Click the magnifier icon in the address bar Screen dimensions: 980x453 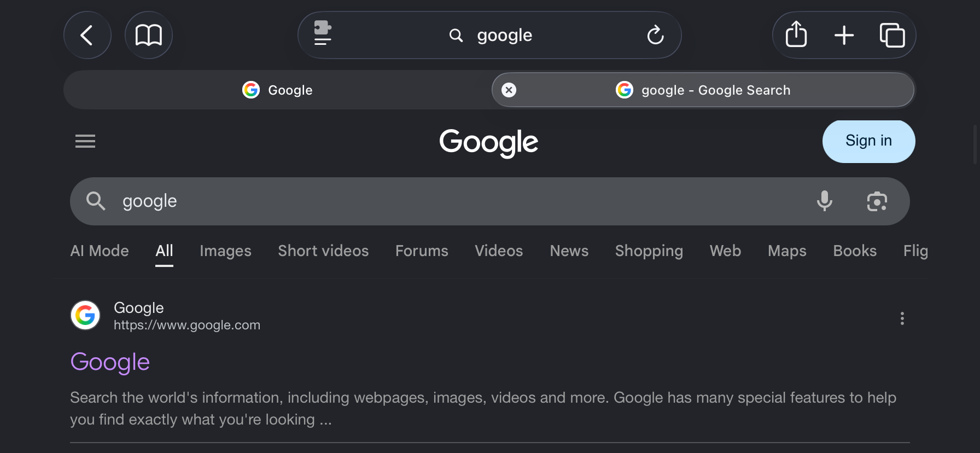pos(456,36)
